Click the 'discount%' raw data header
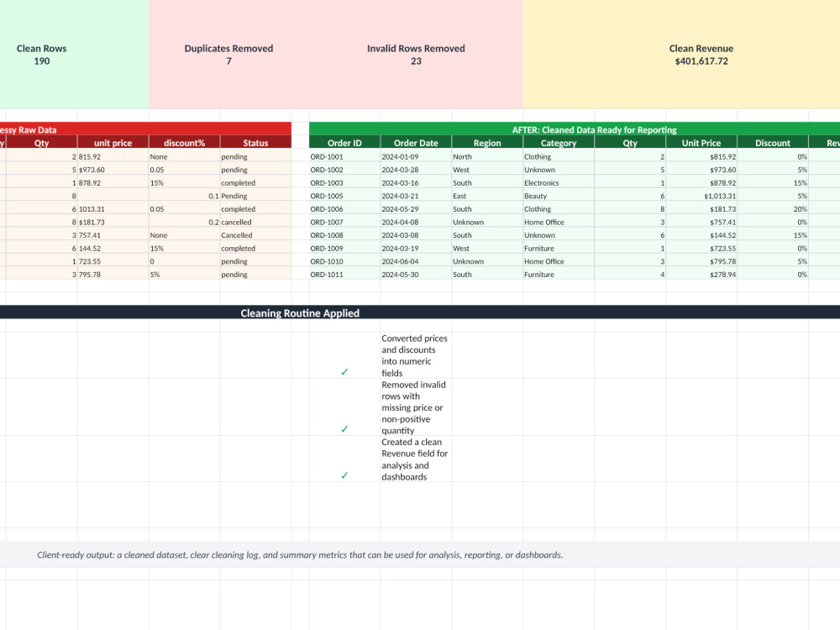 [x=184, y=143]
